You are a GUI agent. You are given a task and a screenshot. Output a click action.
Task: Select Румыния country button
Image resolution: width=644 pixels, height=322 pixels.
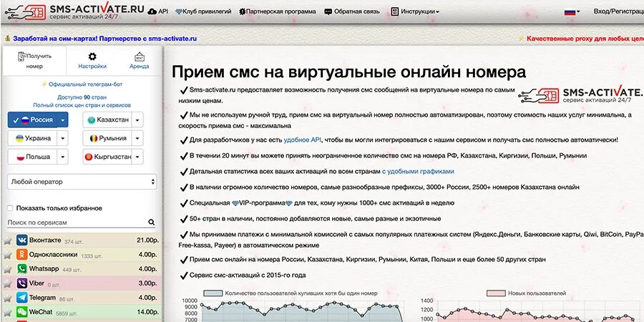point(107,138)
